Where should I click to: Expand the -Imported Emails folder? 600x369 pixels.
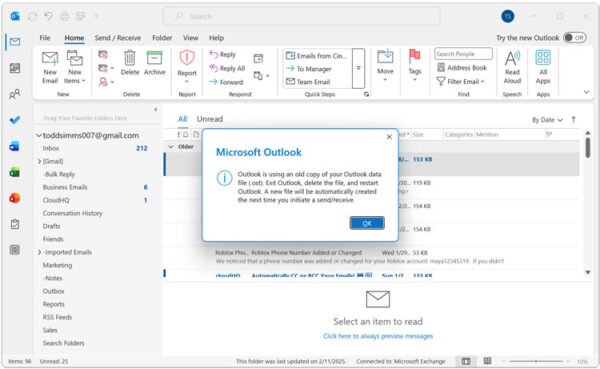(39, 252)
